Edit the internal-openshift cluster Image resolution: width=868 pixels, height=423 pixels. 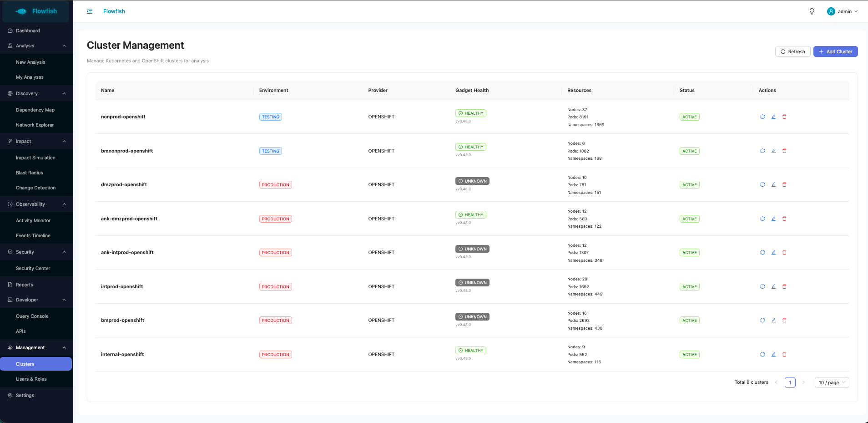click(773, 354)
